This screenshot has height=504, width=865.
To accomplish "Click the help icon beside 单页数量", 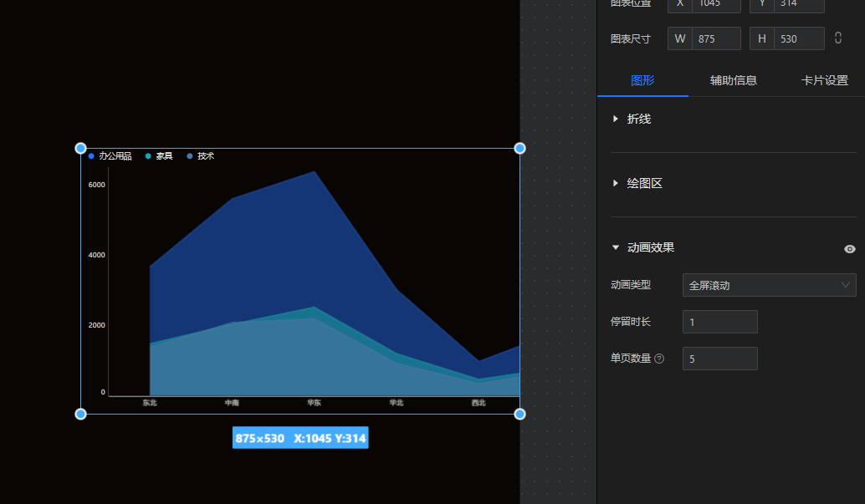I will point(659,359).
